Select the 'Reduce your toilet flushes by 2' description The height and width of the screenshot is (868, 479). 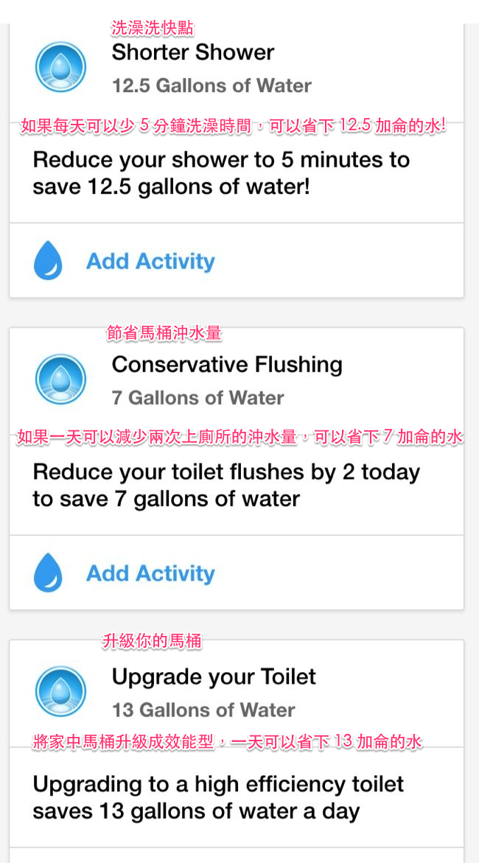coord(226,486)
